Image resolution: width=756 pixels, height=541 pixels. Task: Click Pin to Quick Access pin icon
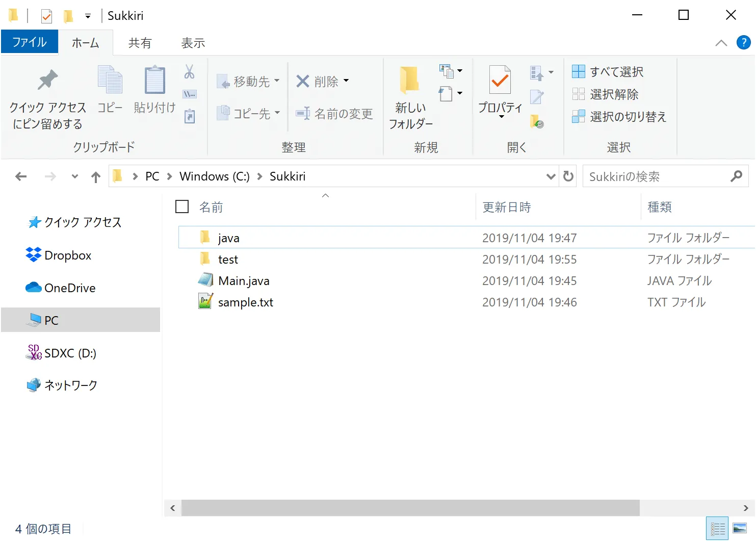(x=48, y=80)
